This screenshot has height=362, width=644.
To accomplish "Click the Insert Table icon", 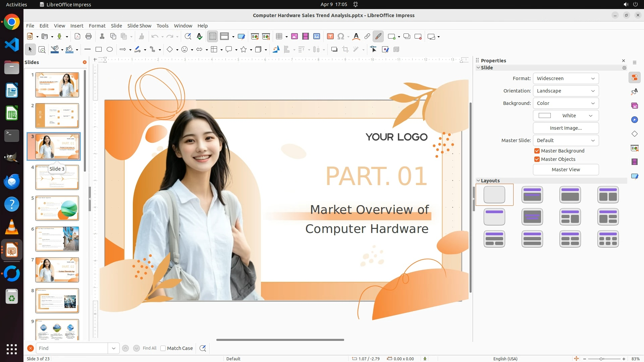I will click(x=279, y=37).
